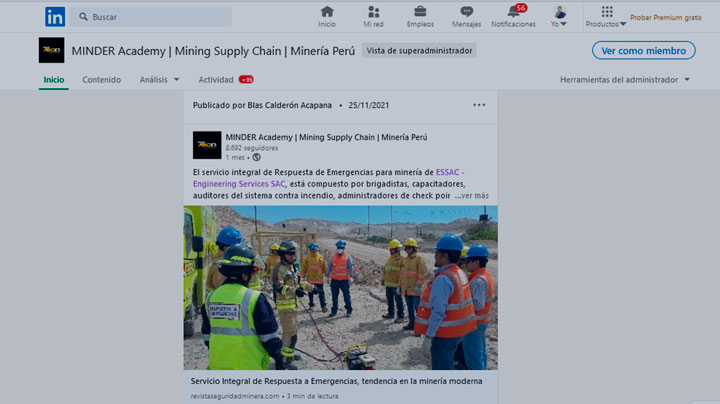Switch to the Contenido tab
The height and width of the screenshot is (404, 720).
pyautogui.click(x=102, y=79)
